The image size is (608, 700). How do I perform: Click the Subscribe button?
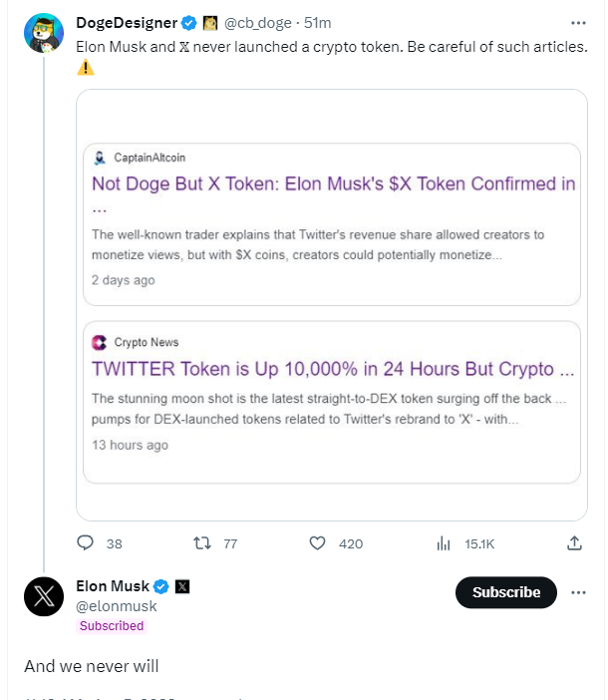[x=505, y=592]
